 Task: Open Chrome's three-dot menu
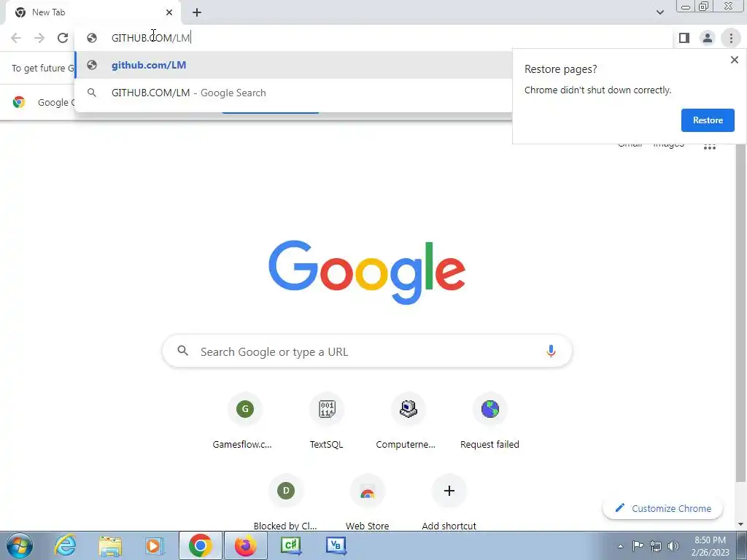point(731,38)
